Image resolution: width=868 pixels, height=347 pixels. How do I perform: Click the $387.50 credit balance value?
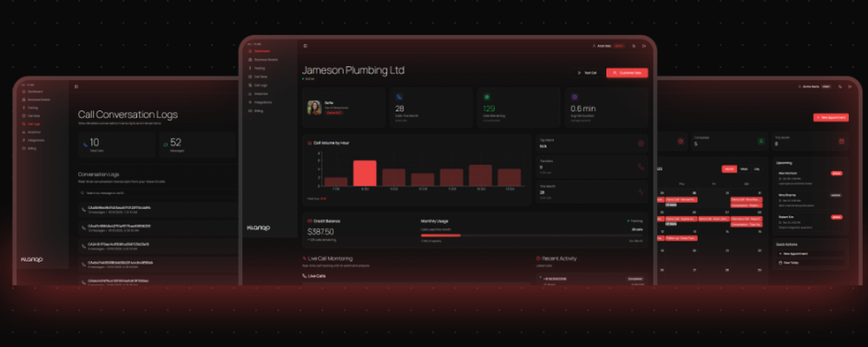(320, 232)
